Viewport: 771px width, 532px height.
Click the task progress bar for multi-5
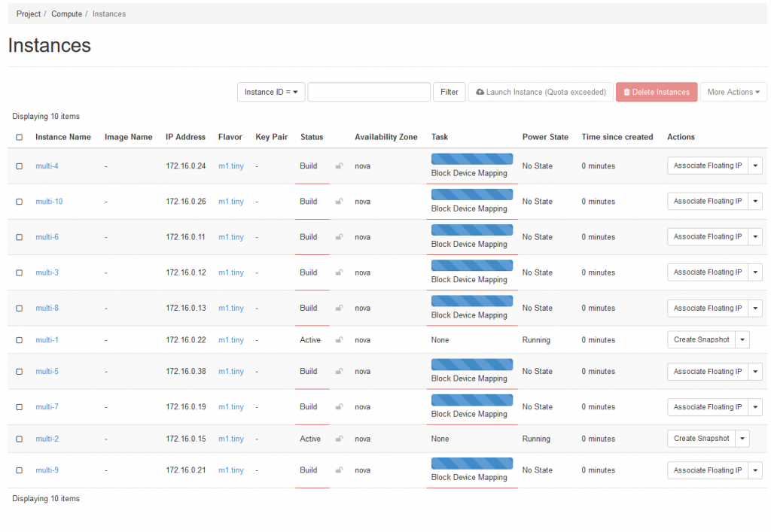pyautogui.click(x=472, y=364)
